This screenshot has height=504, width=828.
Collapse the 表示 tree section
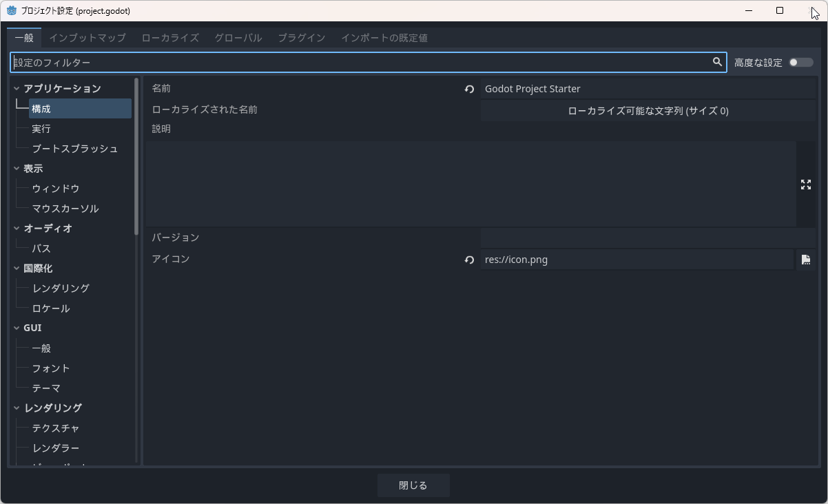click(x=17, y=169)
